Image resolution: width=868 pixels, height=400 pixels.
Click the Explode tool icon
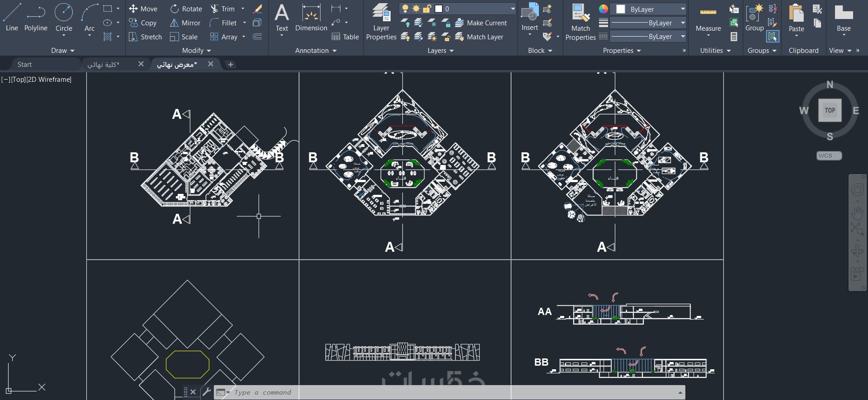(257, 23)
